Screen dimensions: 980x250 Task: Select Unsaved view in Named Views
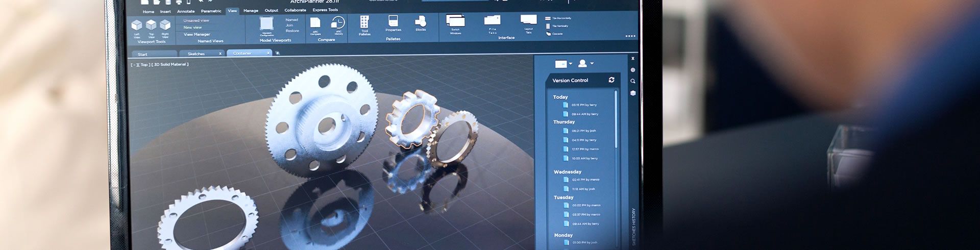point(196,21)
